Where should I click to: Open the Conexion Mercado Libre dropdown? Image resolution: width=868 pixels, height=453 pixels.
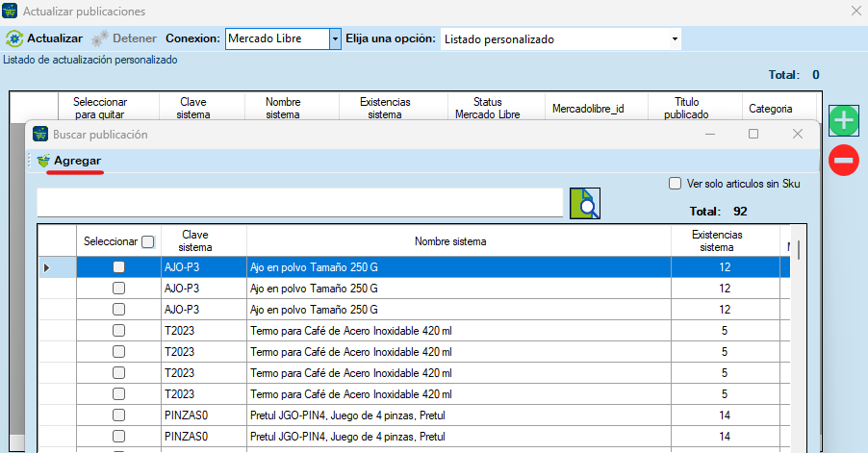335,39
